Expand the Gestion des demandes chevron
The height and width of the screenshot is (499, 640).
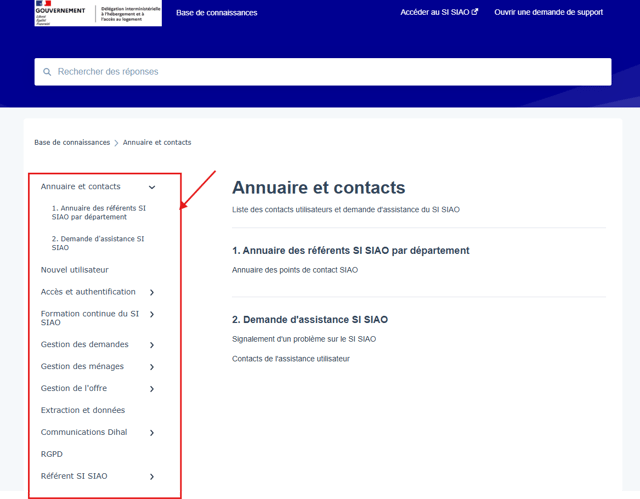tap(152, 345)
